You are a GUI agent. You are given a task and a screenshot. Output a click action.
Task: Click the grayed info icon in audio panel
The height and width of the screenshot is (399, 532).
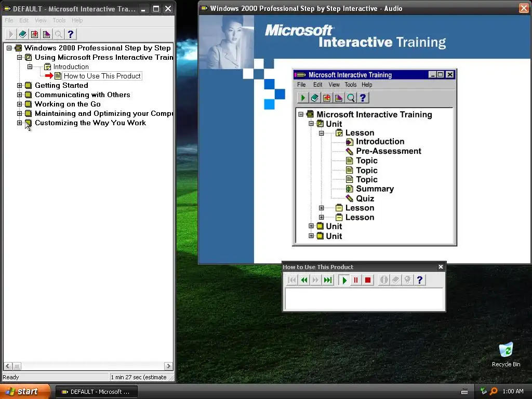point(384,280)
